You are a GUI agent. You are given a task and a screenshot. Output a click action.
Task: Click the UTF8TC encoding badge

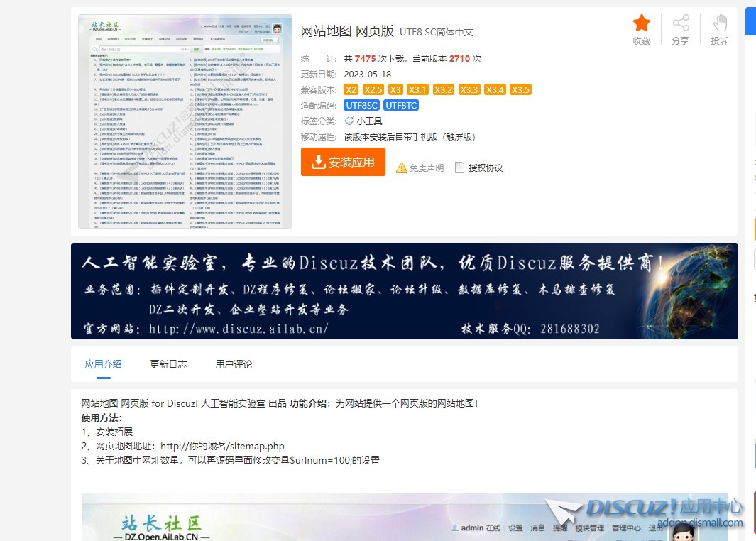pos(402,105)
